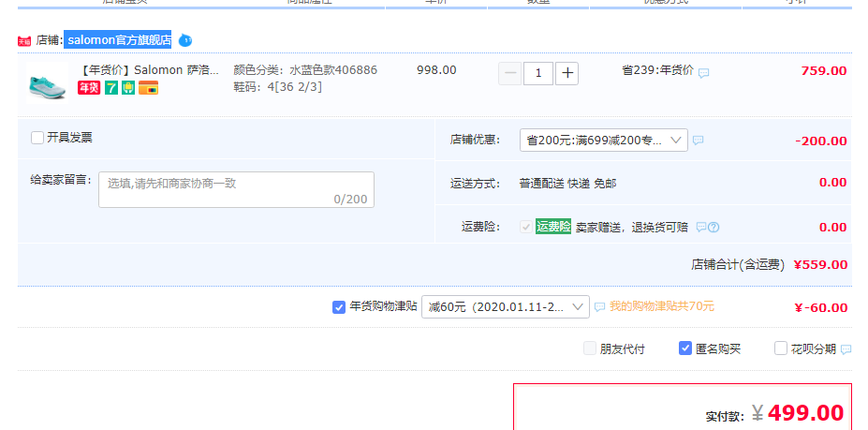Click the 998.00 unit price
Viewport: 868px width, 430px height.
coord(436,70)
